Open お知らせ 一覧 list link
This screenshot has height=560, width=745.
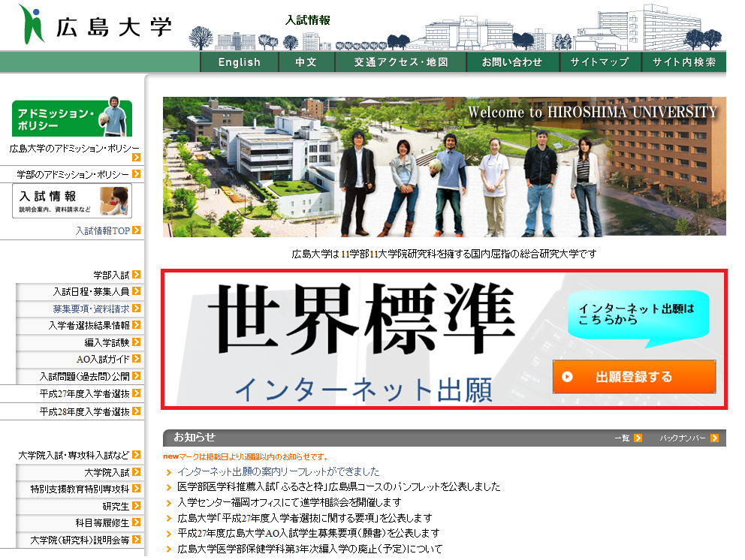pyautogui.click(x=622, y=438)
